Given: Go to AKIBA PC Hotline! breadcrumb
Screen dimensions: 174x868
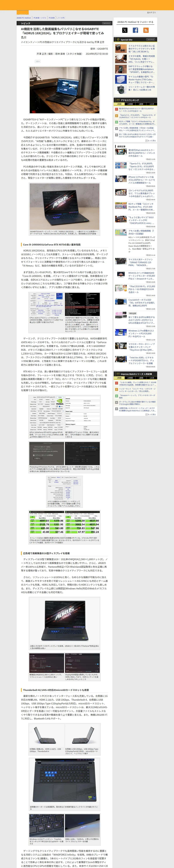Looking at the screenshot, I should pos(24,18).
